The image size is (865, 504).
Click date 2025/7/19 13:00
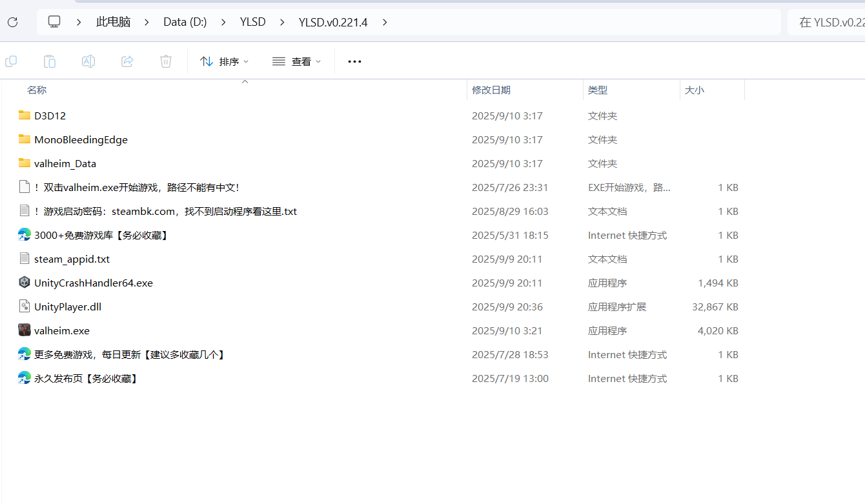click(x=510, y=378)
